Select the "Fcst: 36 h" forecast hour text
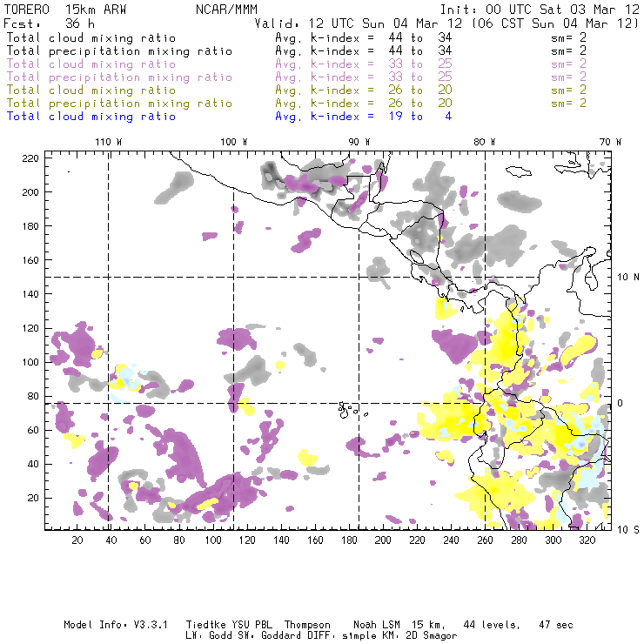Screen dimensions: 644x644 (49, 23)
